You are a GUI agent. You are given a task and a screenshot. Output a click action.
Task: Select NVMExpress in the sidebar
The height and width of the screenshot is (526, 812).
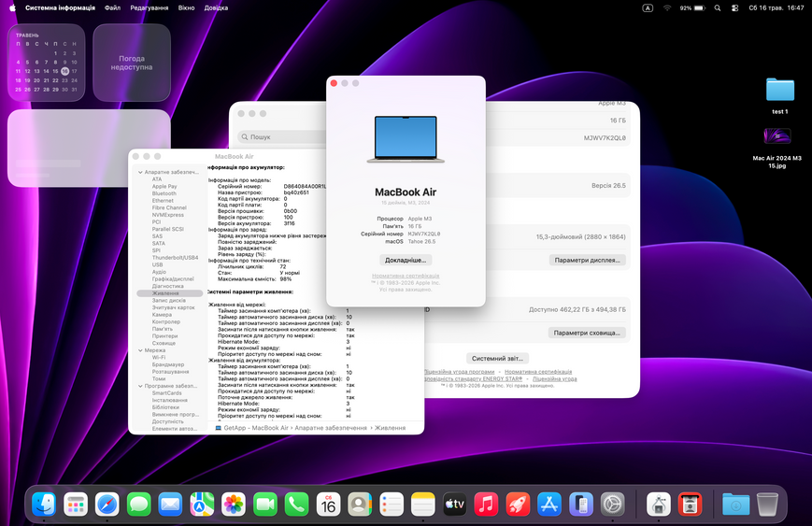[168, 215]
